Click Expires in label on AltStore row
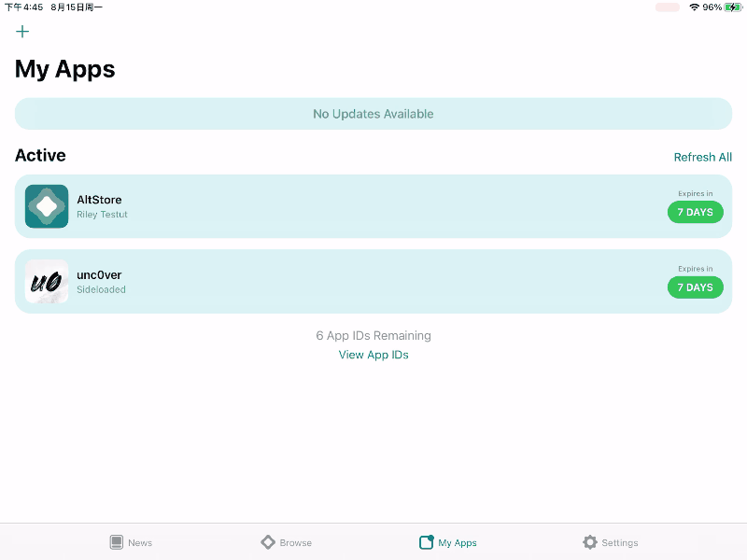747x560 pixels. point(695,193)
